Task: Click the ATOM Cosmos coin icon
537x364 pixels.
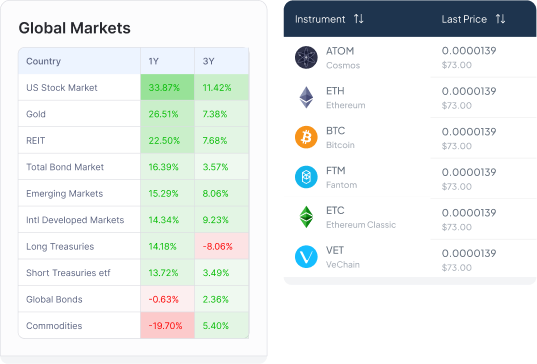Action: (306, 58)
